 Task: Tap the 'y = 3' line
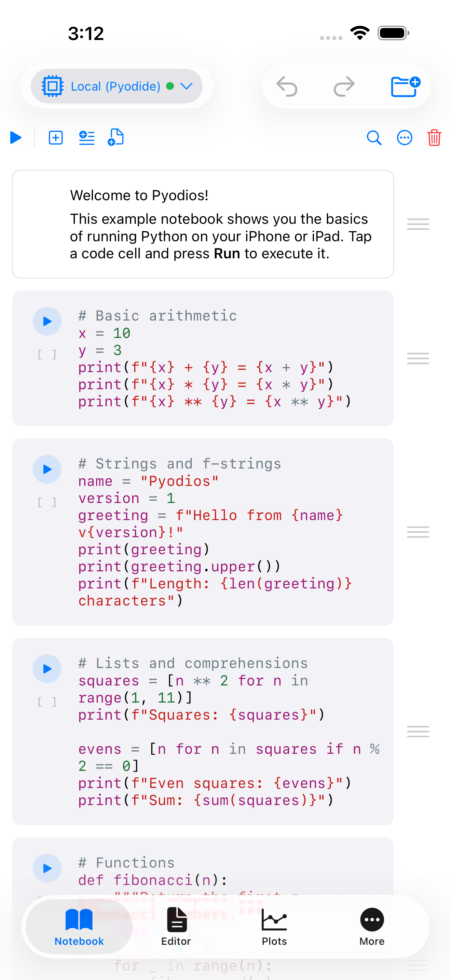pyautogui.click(x=100, y=350)
